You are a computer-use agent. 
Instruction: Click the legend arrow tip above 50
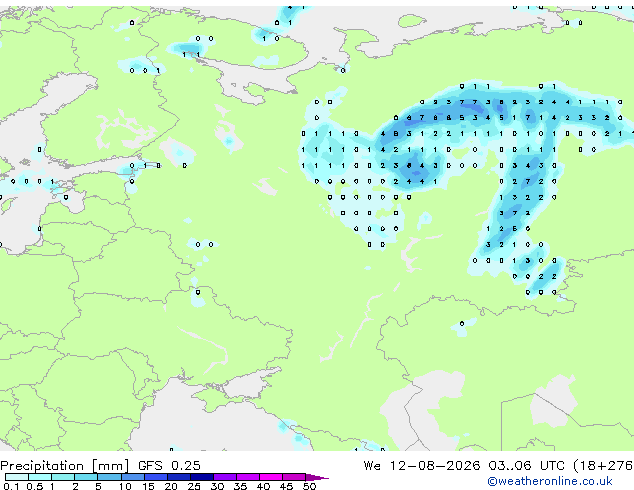click(x=317, y=478)
